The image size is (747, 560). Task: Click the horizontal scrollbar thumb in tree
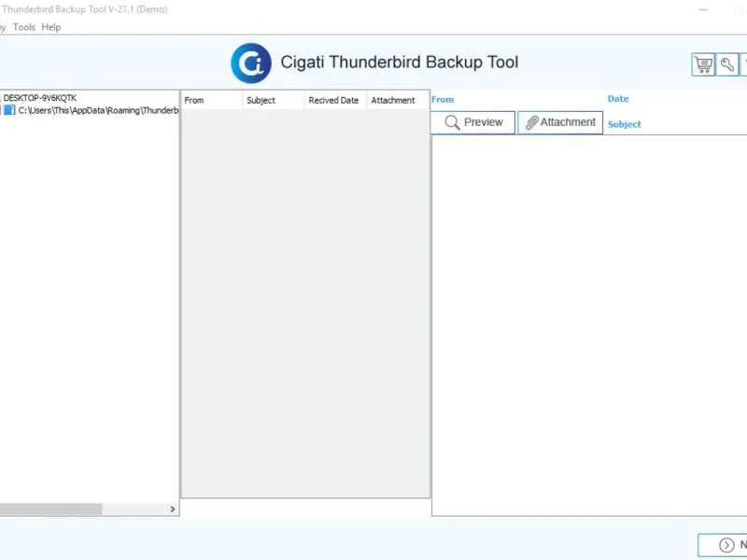(50, 509)
